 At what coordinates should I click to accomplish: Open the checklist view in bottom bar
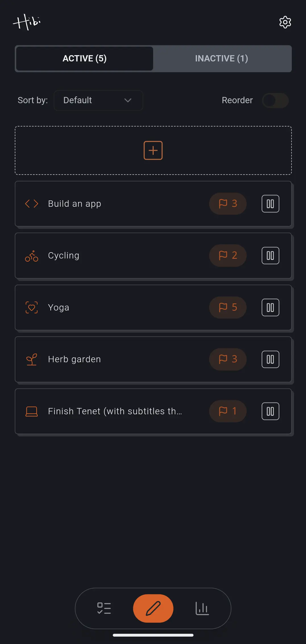point(104,608)
